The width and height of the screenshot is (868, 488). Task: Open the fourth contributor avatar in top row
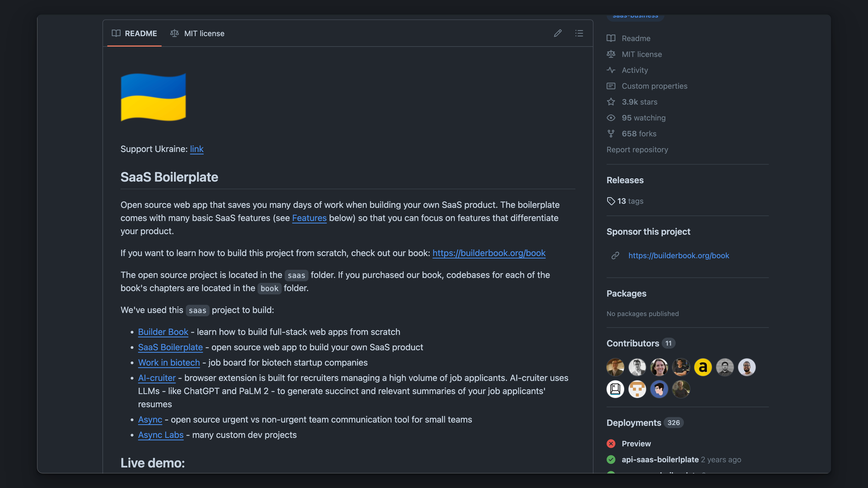[681, 367]
